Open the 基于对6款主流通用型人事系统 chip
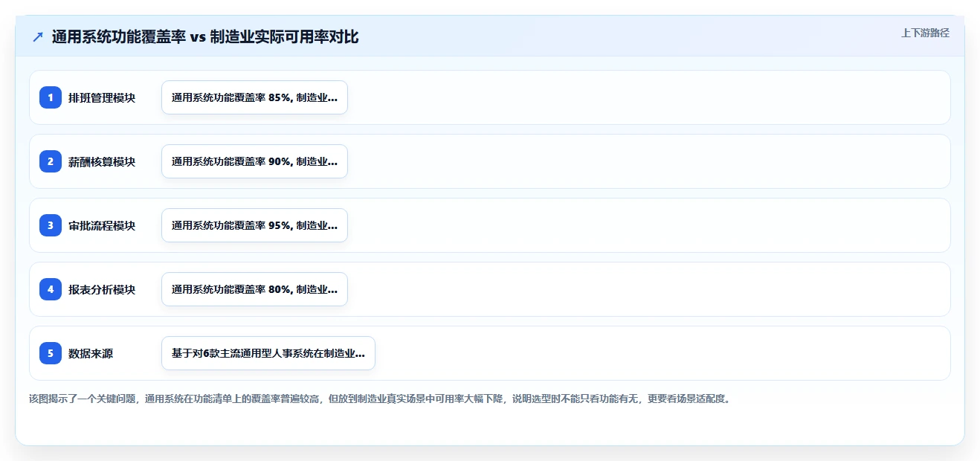The height and width of the screenshot is (461, 980). [268, 353]
